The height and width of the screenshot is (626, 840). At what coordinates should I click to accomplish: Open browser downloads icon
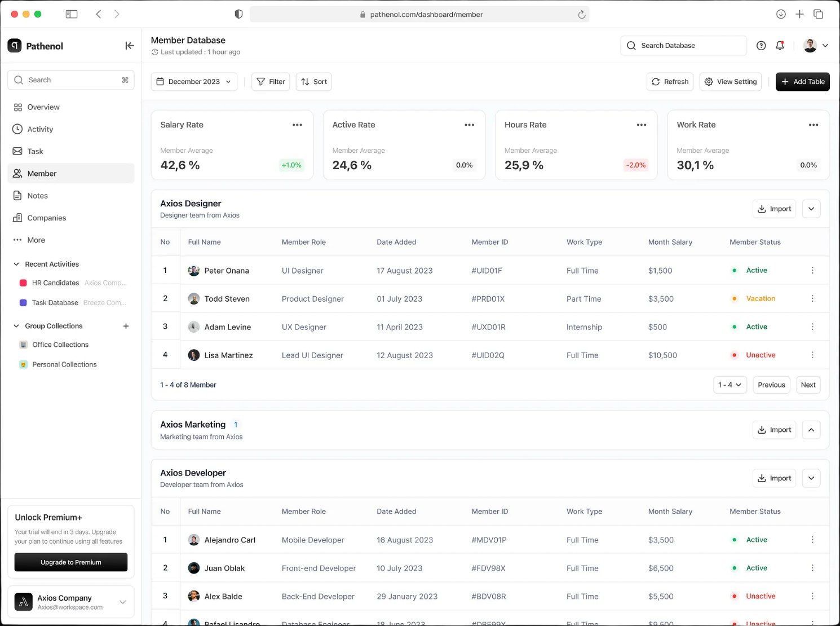click(x=781, y=14)
